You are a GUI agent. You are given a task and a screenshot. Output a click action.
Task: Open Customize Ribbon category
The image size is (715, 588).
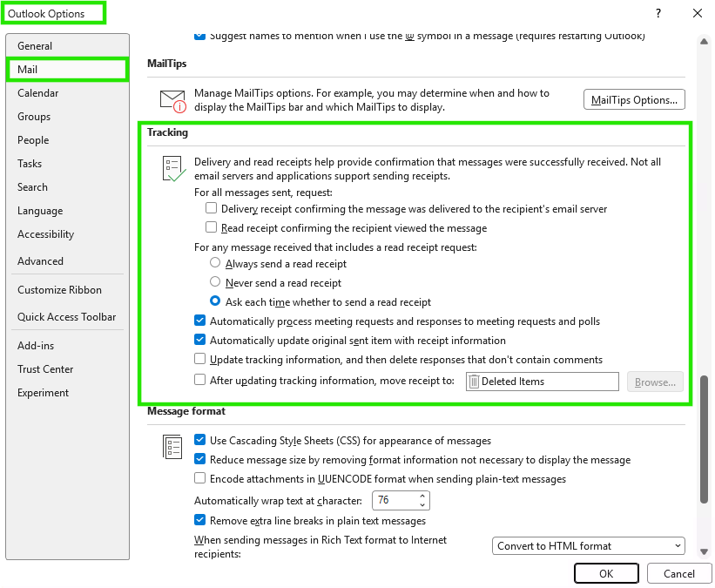[x=67, y=290]
